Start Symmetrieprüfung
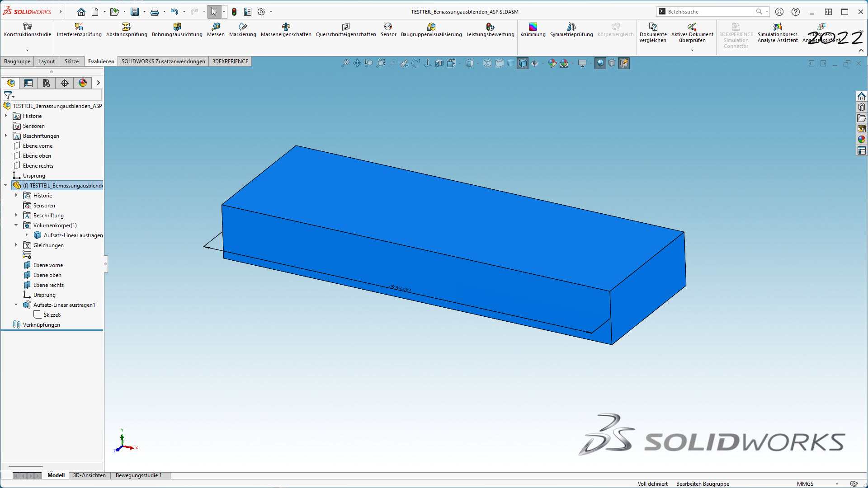 coord(571,30)
